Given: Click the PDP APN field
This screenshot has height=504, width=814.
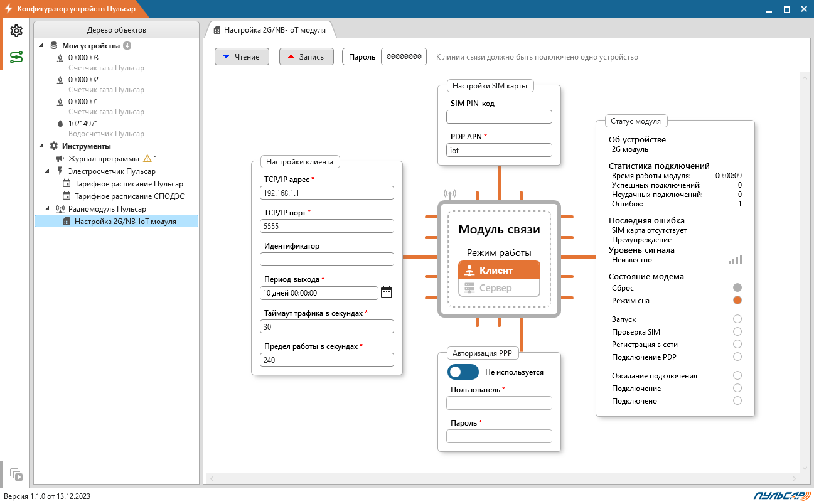Looking at the screenshot, I should (499, 151).
